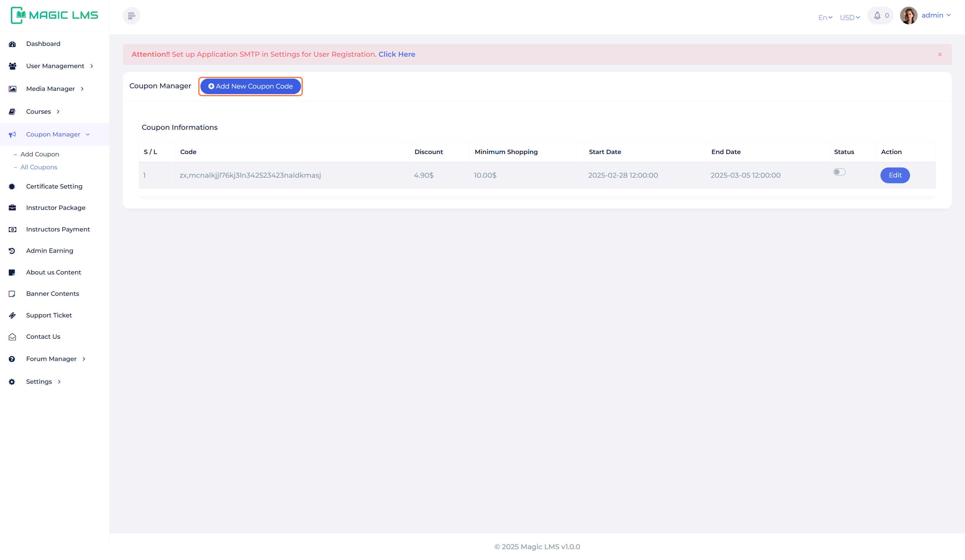
Task: Toggle the coupon status switch
Action: click(840, 172)
